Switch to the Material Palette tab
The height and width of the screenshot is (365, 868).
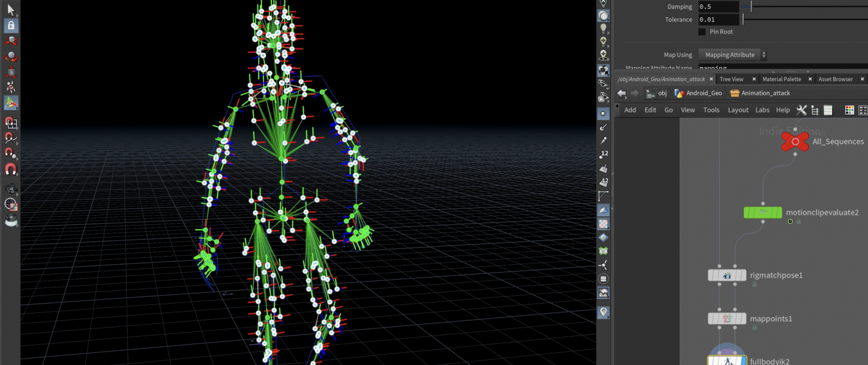(x=781, y=79)
